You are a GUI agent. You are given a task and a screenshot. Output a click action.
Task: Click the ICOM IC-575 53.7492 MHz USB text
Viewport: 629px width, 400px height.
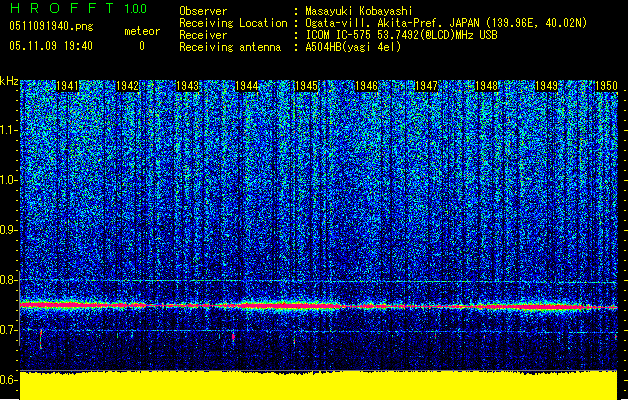pos(401,35)
